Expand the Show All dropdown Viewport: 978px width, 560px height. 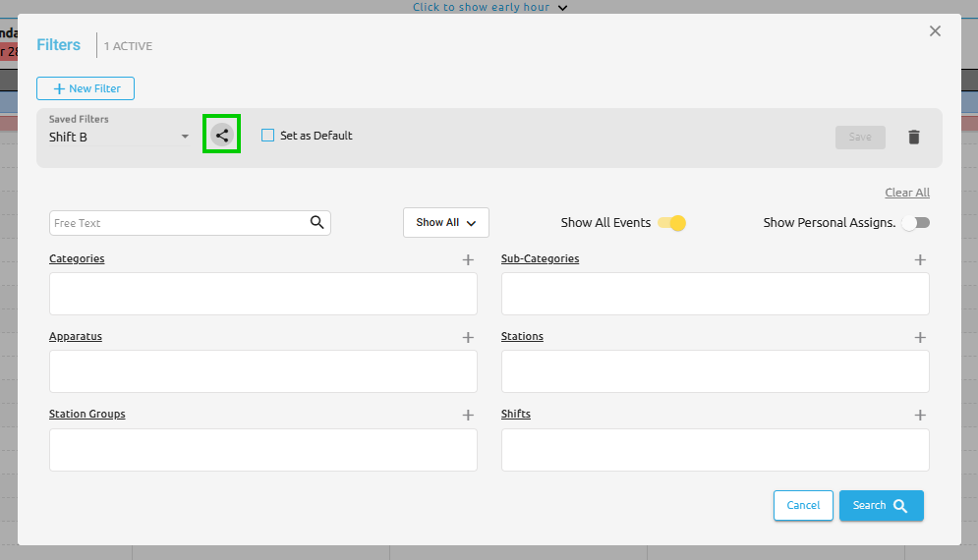coord(445,223)
